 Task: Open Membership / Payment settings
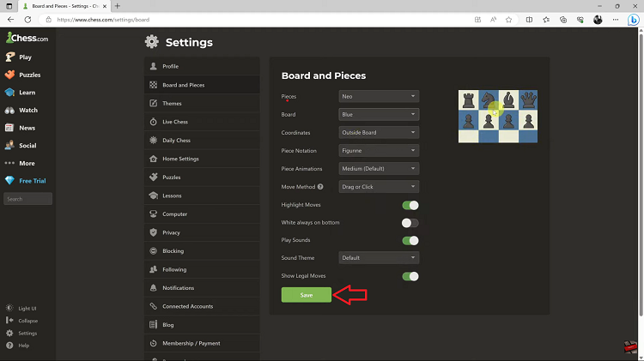202,343
